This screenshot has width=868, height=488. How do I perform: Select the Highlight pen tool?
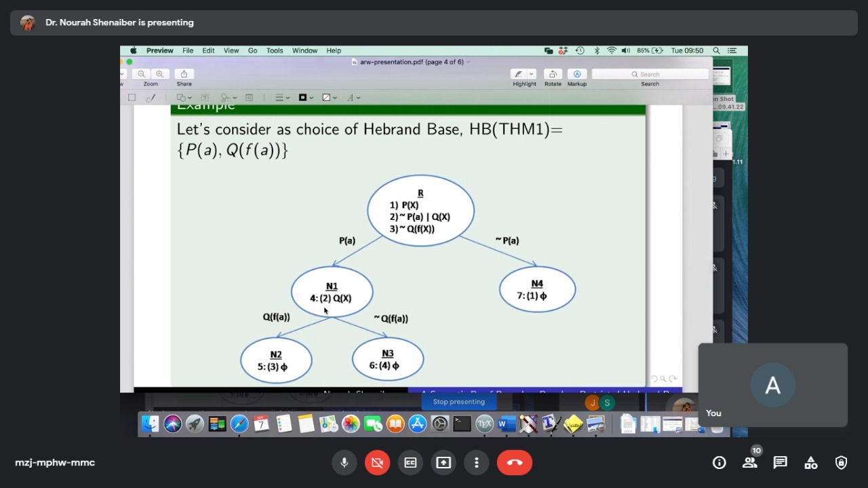pyautogui.click(x=519, y=74)
